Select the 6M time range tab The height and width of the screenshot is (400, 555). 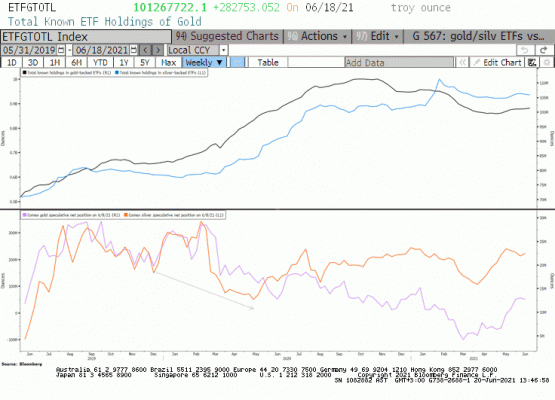coord(76,63)
